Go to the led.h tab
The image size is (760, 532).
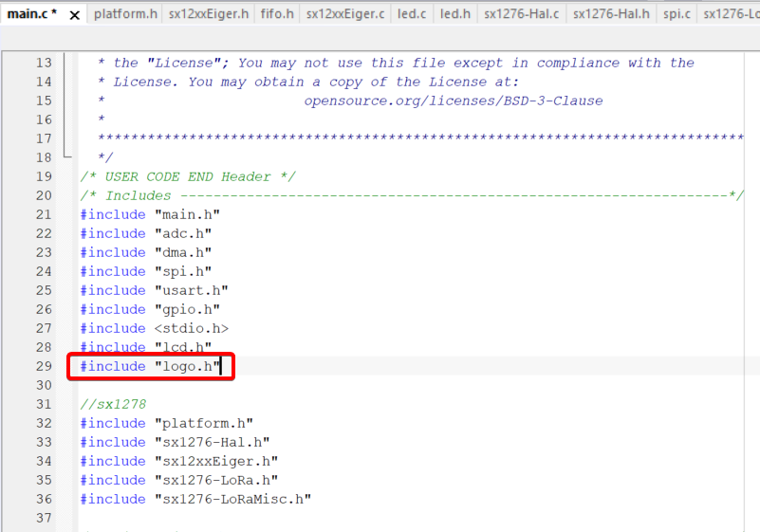[x=455, y=14]
